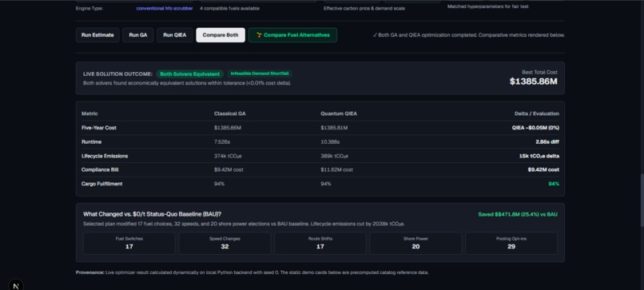The width and height of the screenshot is (644, 290).
Task: Start the Run GA optimization
Action: (138, 35)
